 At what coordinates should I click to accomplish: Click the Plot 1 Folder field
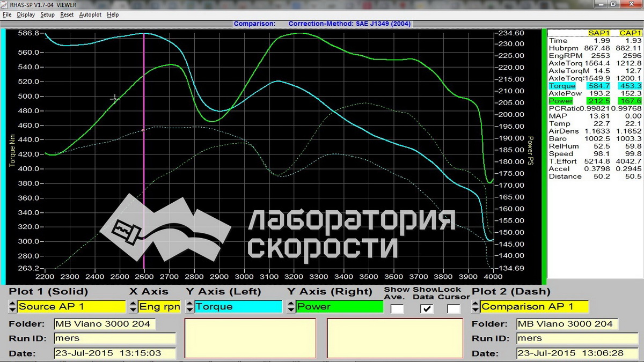pyautogui.click(x=105, y=324)
